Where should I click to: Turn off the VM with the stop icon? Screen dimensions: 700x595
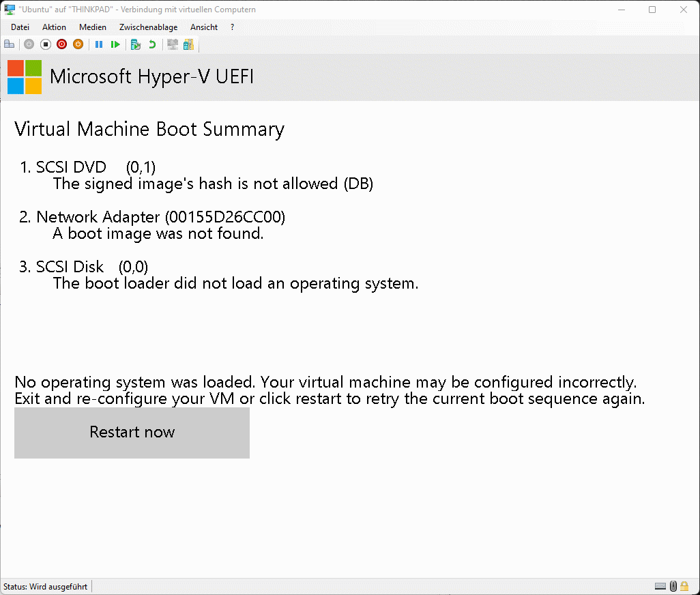point(46,44)
